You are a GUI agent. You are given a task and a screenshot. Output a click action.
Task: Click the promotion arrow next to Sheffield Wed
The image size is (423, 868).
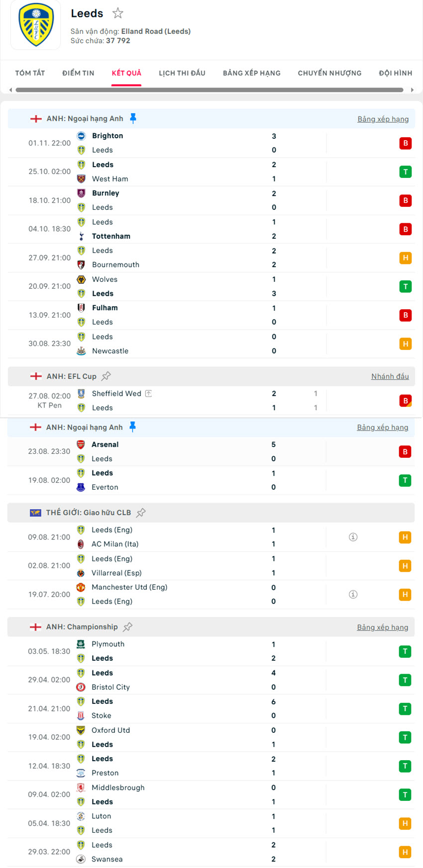(148, 393)
